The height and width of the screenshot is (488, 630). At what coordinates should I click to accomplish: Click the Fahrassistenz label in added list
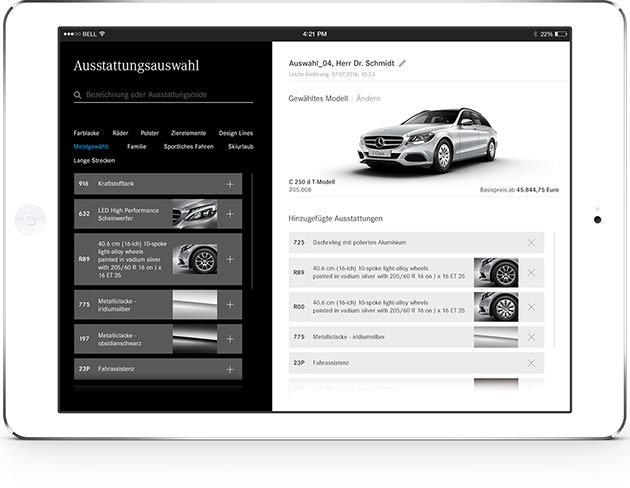tap(331, 363)
